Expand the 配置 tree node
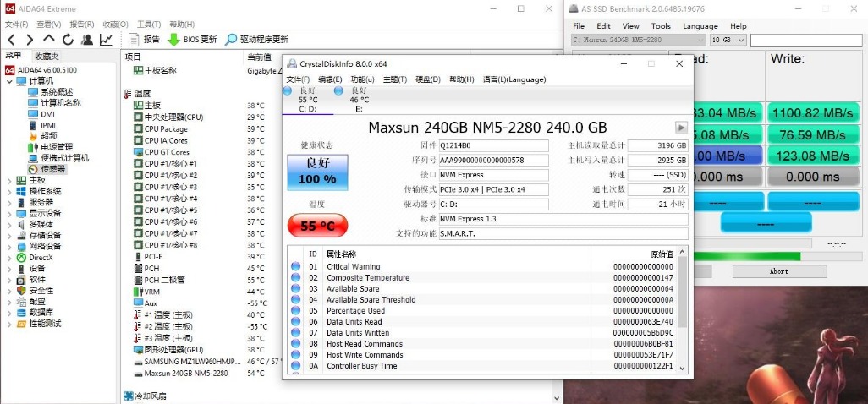The width and height of the screenshot is (868, 404). pyautogui.click(x=9, y=302)
